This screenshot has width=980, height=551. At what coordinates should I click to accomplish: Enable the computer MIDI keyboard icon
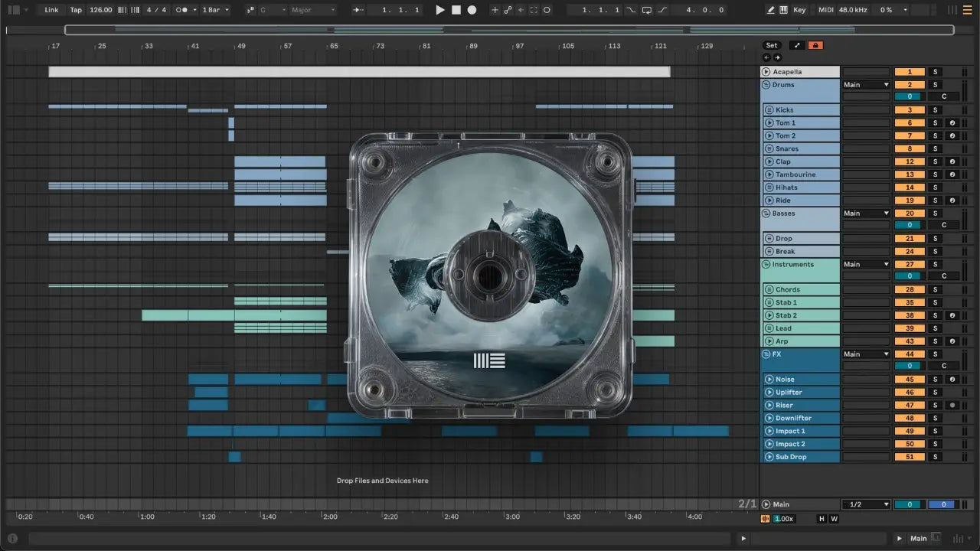(x=783, y=10)
